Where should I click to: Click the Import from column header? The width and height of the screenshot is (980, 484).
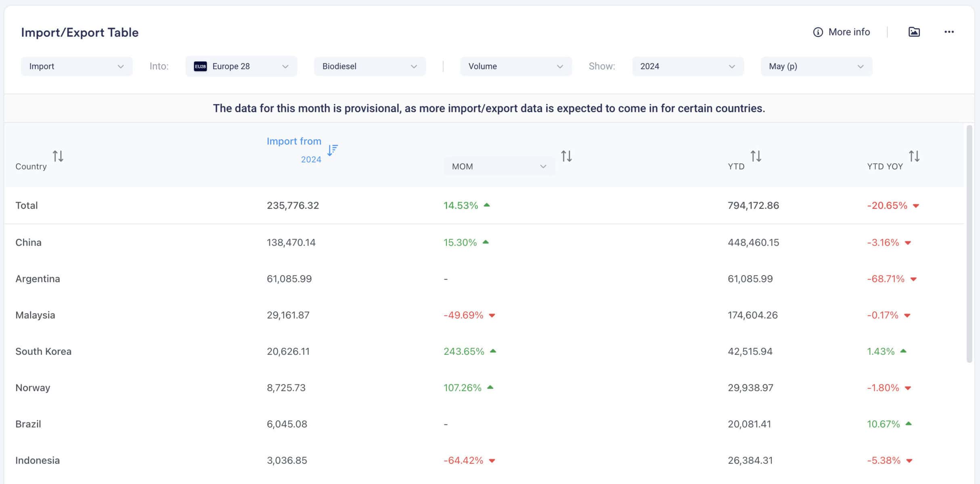[x=294, y=141]
